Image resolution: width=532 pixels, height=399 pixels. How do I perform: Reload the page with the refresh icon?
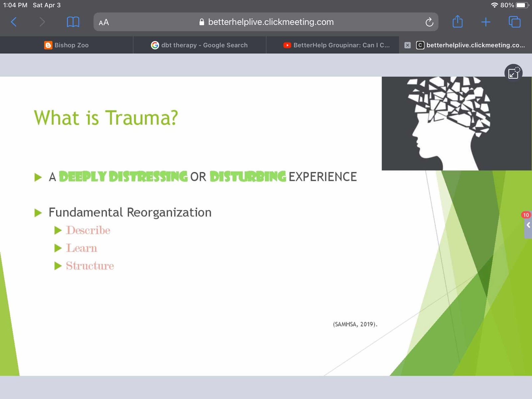click(x=429, y=22)
